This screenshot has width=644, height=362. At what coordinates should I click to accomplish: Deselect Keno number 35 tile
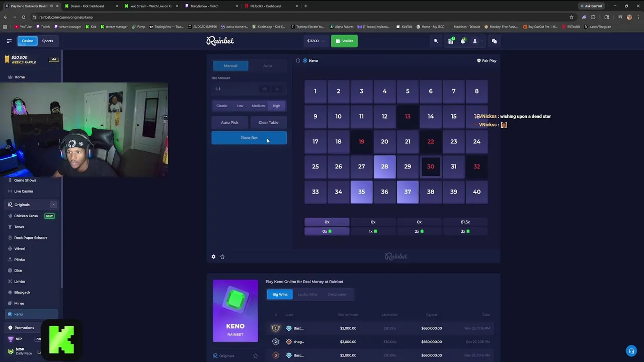point(361,192)
